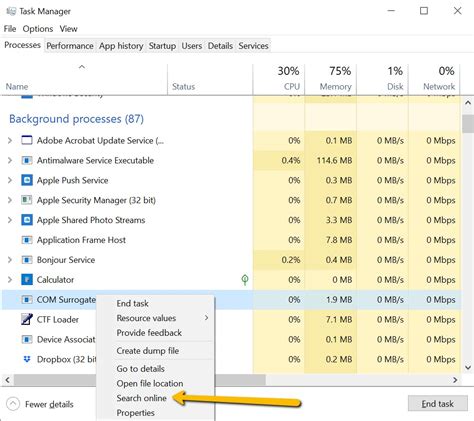This screenshot has width=474, height=421.
Task: Select the CTF Loader process row
Action: 231,319
